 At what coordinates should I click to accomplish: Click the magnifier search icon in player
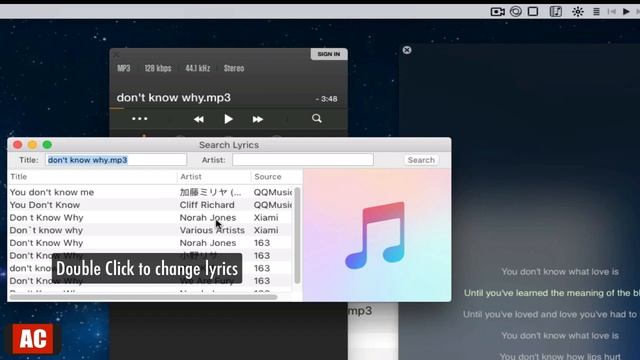[x=317, y=119]
